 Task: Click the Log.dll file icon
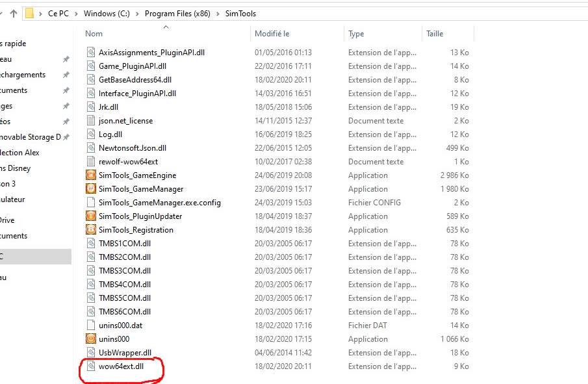[x=91, y=134]
